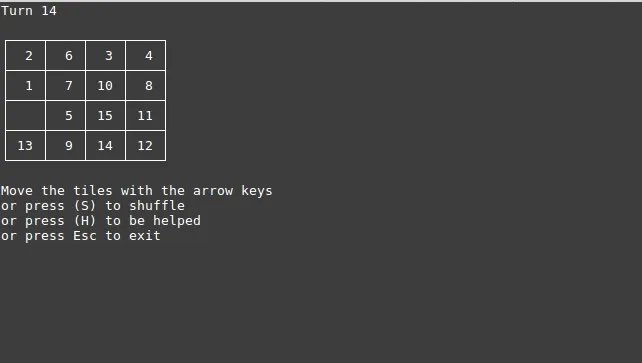Click the tile numbered 2
642x363 pixels.
click(x=25, y=56)
